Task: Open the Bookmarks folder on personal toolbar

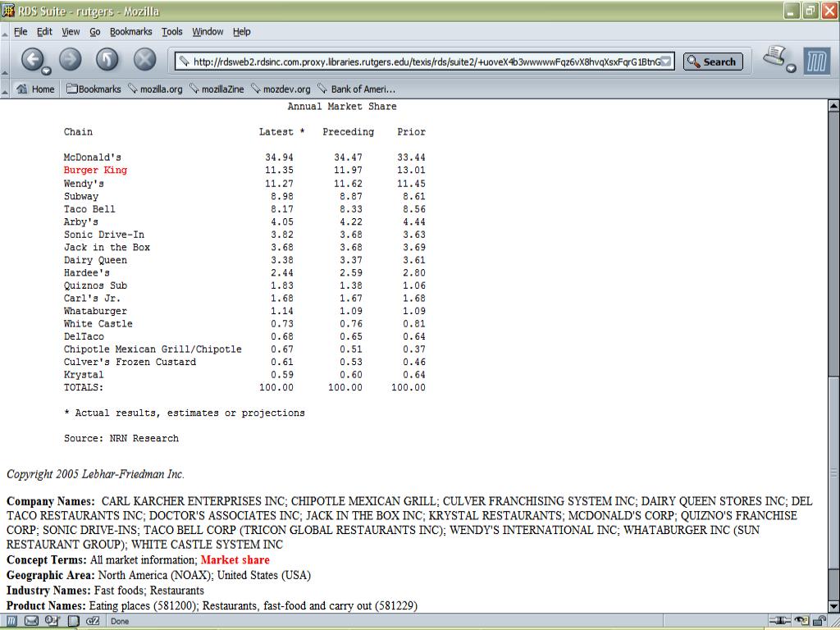Action: 94,89
